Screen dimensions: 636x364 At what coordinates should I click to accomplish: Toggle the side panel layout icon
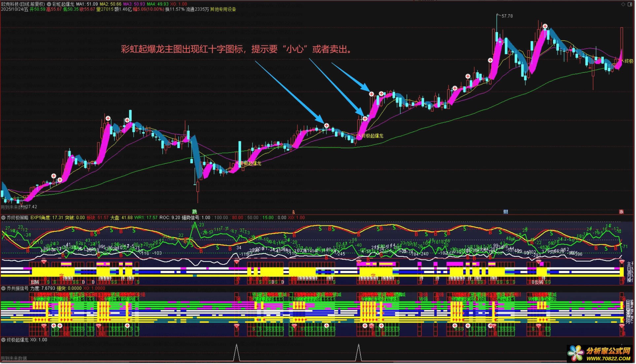pyautogui.click(x=630, y=4)
